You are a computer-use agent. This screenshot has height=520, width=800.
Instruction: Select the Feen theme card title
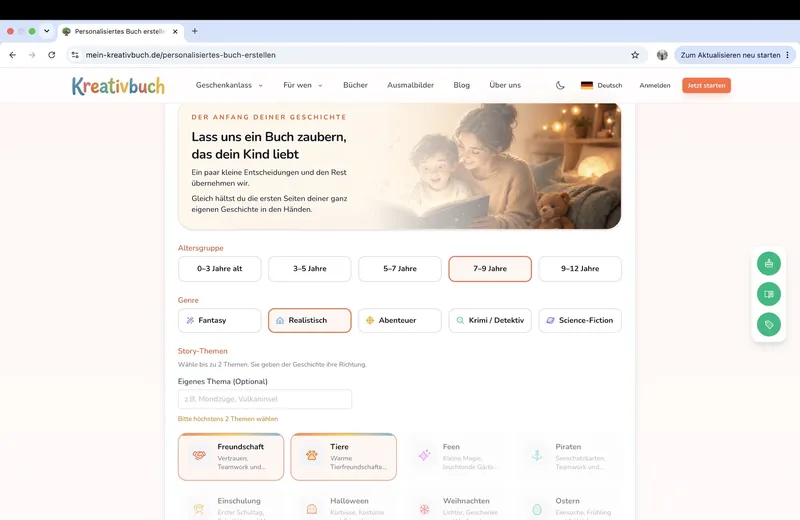pyautogui.click(x=451, y=447)
